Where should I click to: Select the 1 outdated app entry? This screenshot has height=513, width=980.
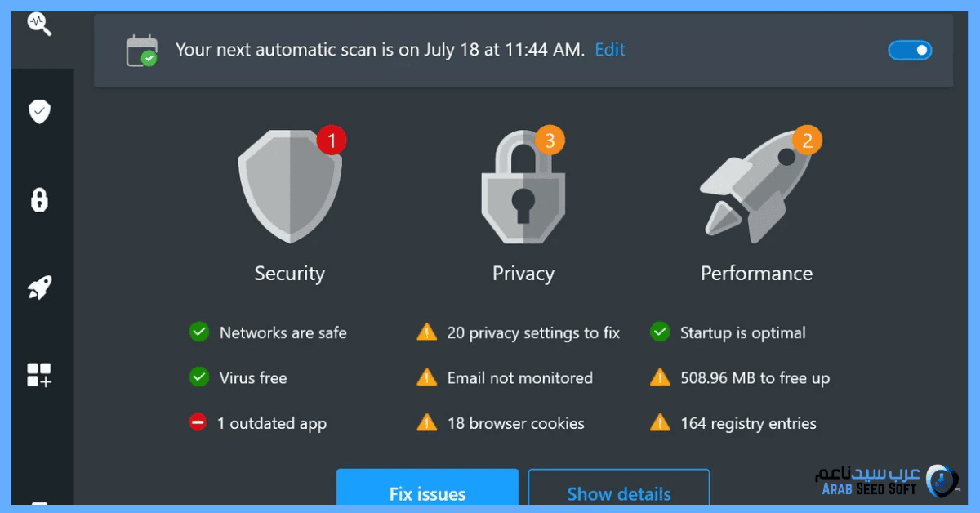[271, 423]
